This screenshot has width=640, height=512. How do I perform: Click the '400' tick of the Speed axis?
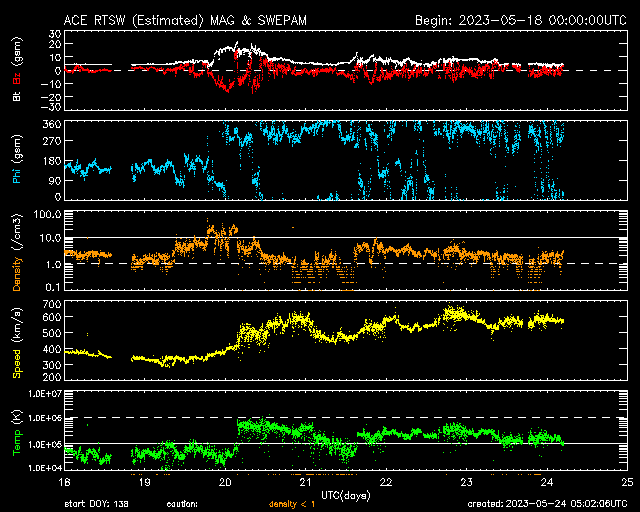(52, 349)
